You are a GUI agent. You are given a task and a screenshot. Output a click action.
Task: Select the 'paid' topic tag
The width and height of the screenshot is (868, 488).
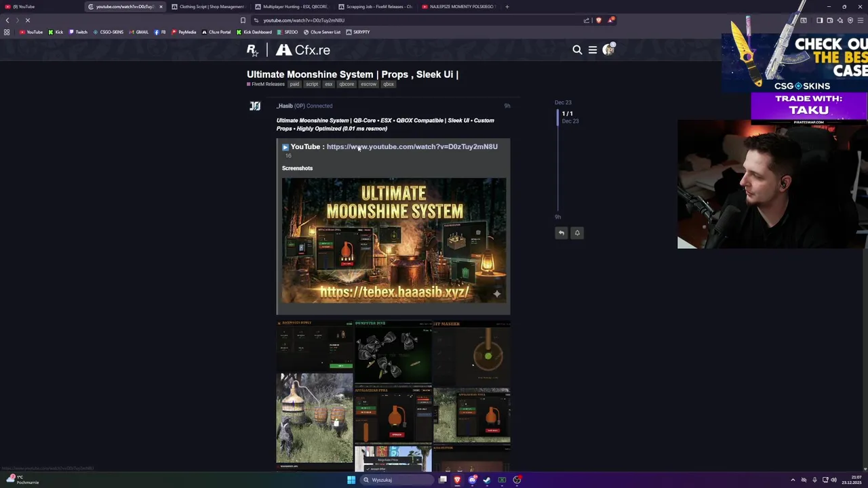294,84
